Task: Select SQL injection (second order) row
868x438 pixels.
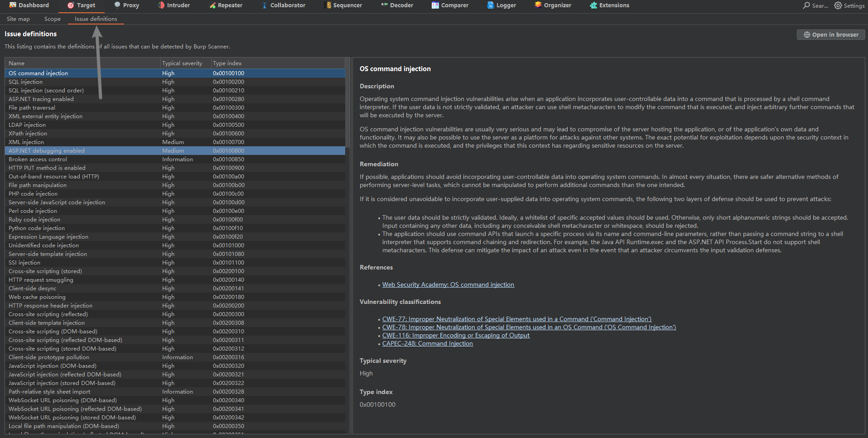Action: click(x=175, y=91)
